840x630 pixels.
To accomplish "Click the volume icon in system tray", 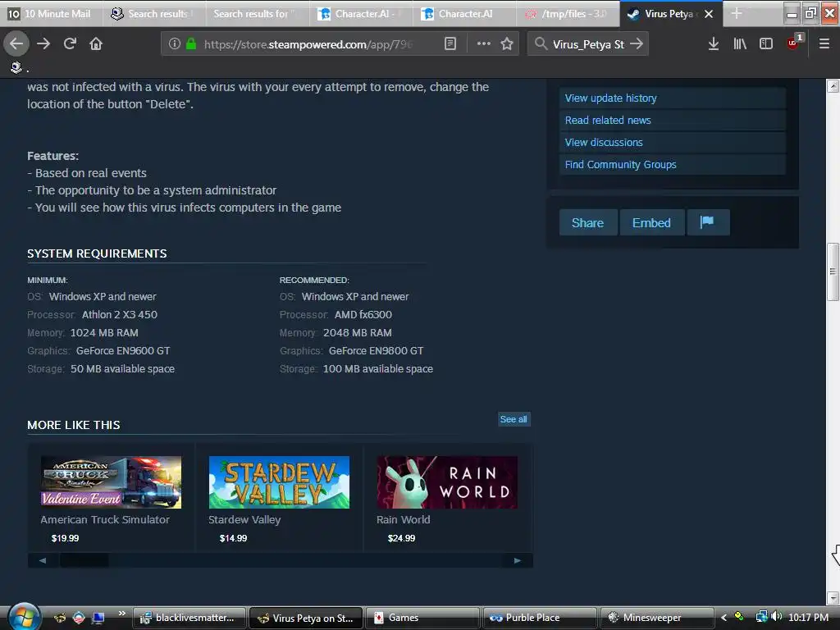I will (x=776, y=617).
